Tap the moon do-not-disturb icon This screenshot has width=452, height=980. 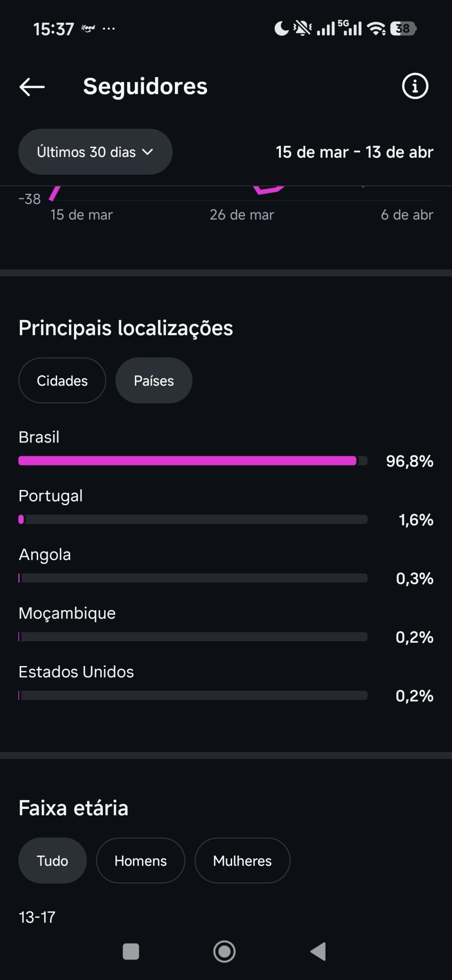tap(281, 29)
